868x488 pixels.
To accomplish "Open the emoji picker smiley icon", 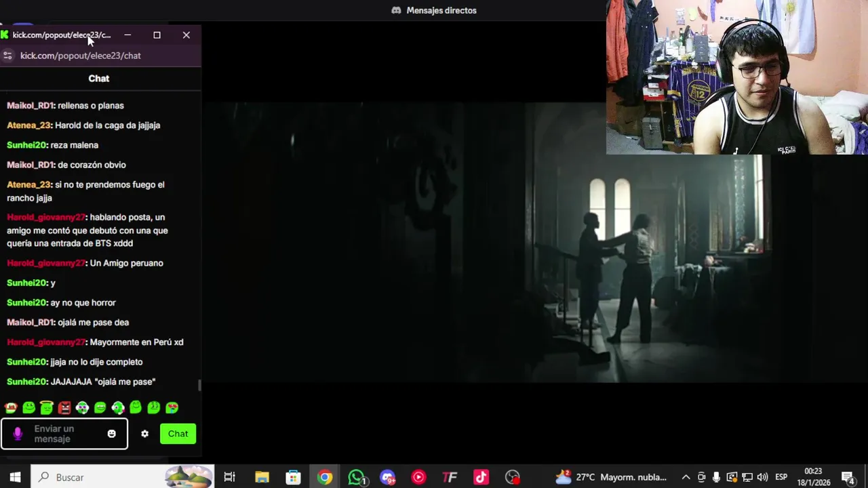I will tap(111, 434).
